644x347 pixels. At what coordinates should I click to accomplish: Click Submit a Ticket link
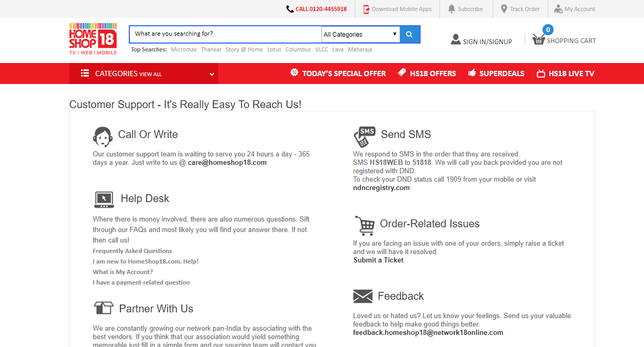[x=379, y=260]
